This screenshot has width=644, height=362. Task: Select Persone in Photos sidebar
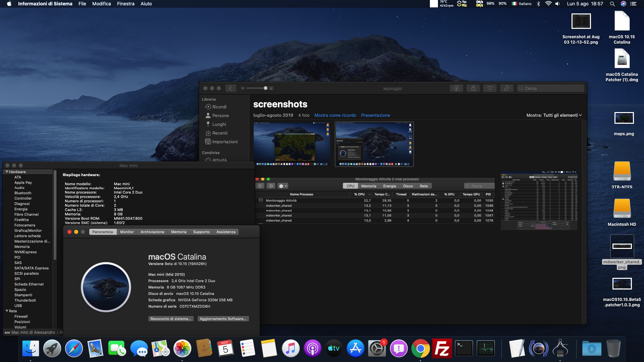[220, 115]
